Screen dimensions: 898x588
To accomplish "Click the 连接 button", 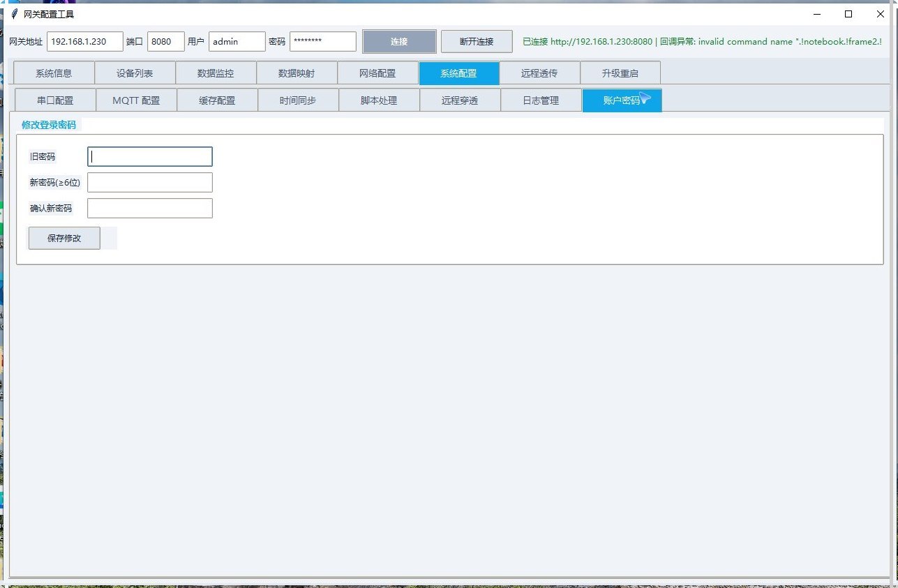I will click(399, 42).
